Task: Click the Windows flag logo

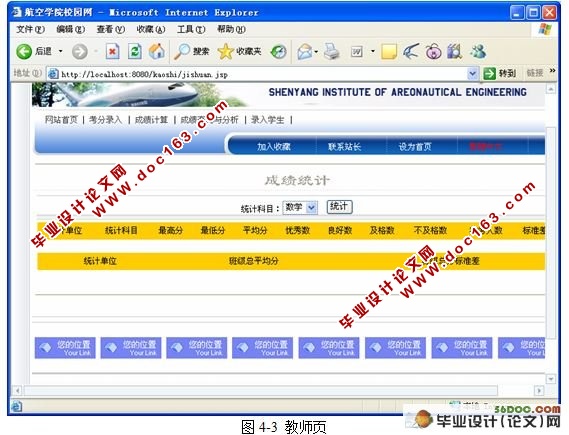Action: click(545, 29)
